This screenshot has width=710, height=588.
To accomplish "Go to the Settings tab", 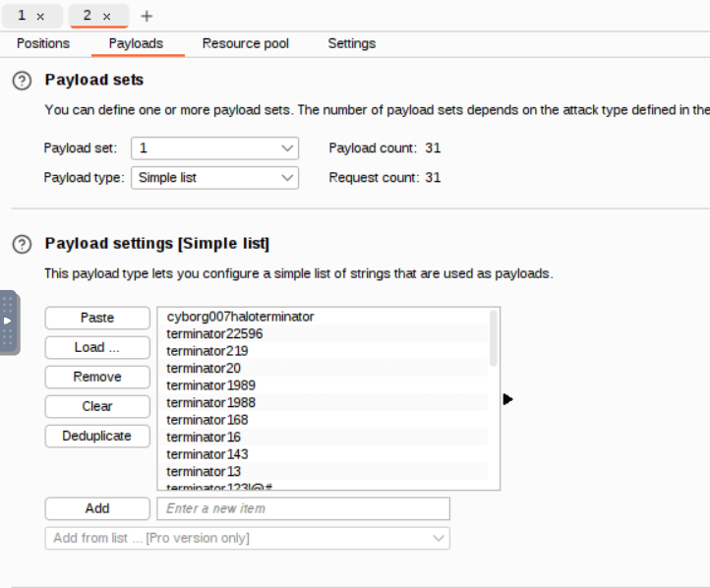I will 351,44.
